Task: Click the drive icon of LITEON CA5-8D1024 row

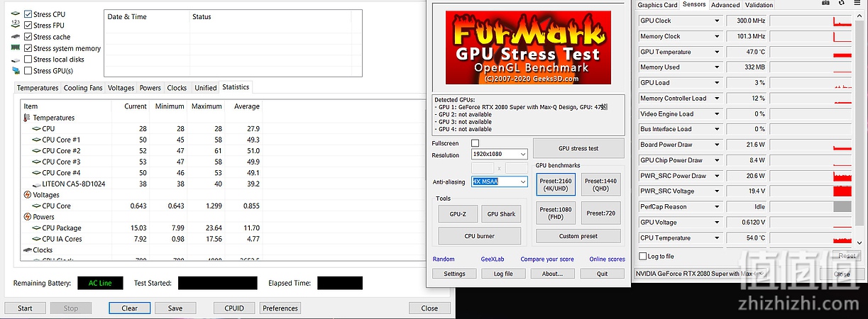Action: pos(36,184)
